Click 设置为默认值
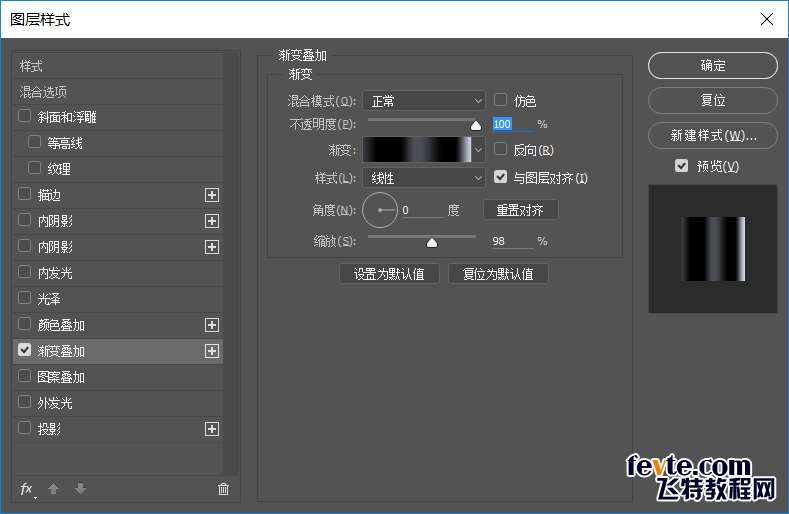789x514 pixels. [x=389, y=274]
